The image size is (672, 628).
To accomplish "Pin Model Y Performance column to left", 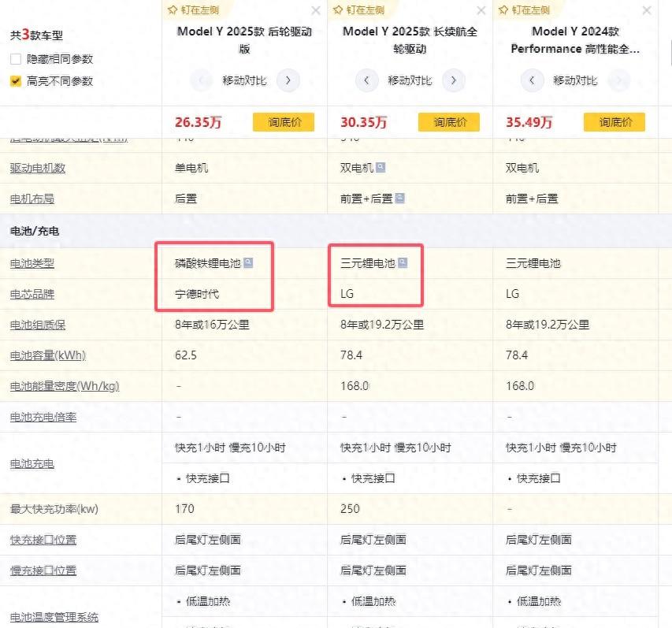I will (524, 10).
